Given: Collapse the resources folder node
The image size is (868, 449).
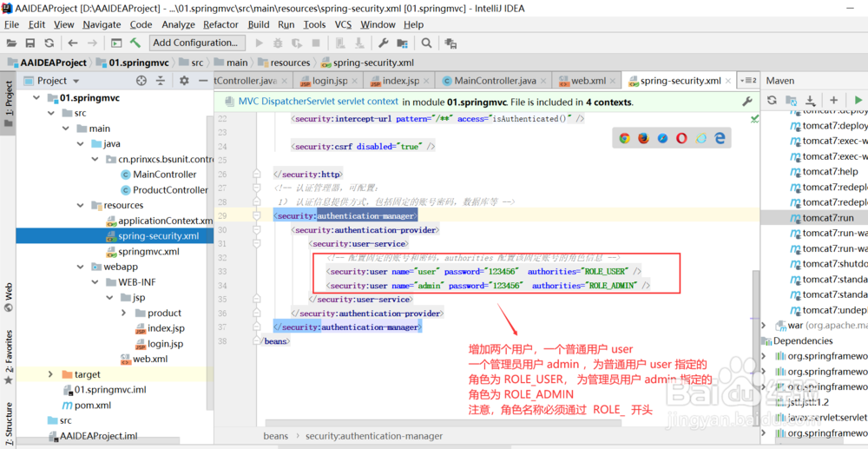Looking at the screenshot, I should tap(80, 206).
